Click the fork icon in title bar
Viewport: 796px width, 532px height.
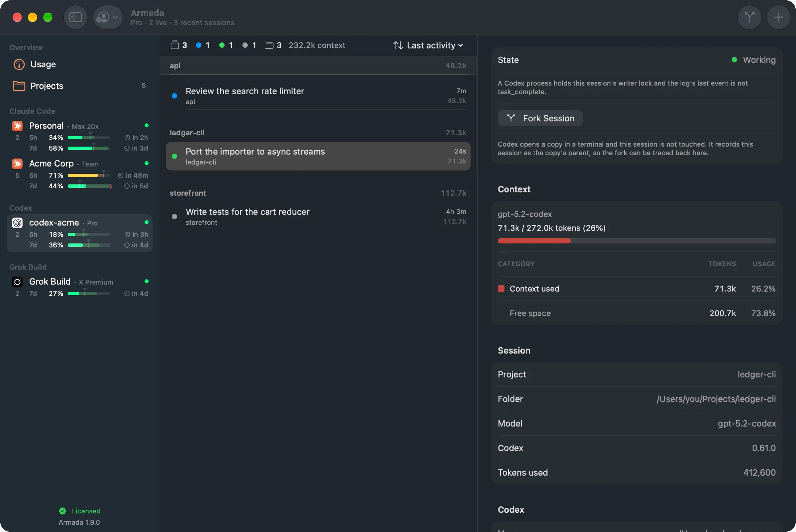click(749, 17)
